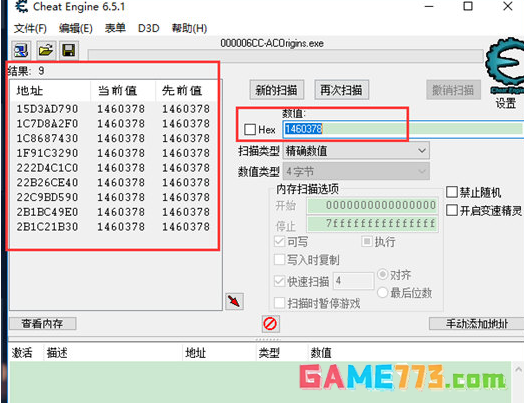This screenshot has height=403, width=524.
Task: Click the 开始 address field
Action: (373, 205)
